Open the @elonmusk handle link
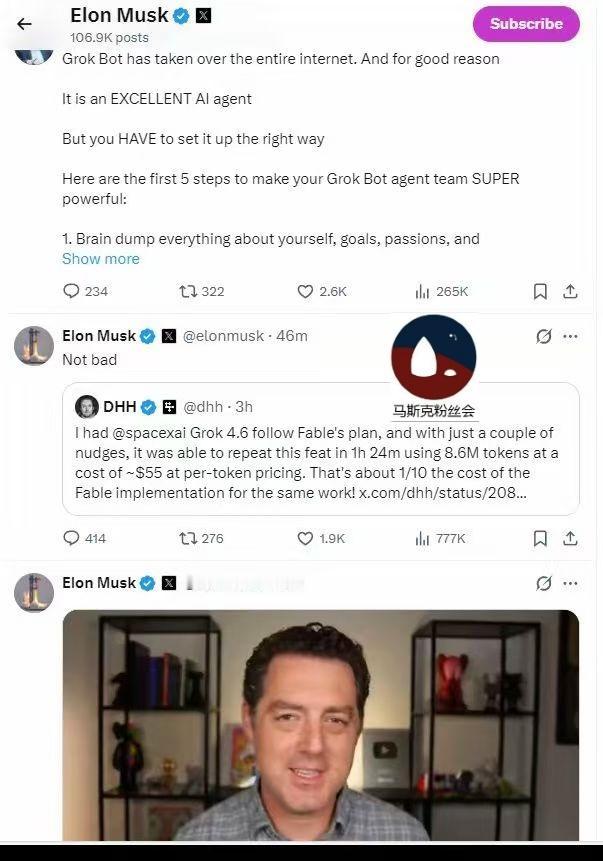Screen dimensions: 603x861 coord(223,336)
